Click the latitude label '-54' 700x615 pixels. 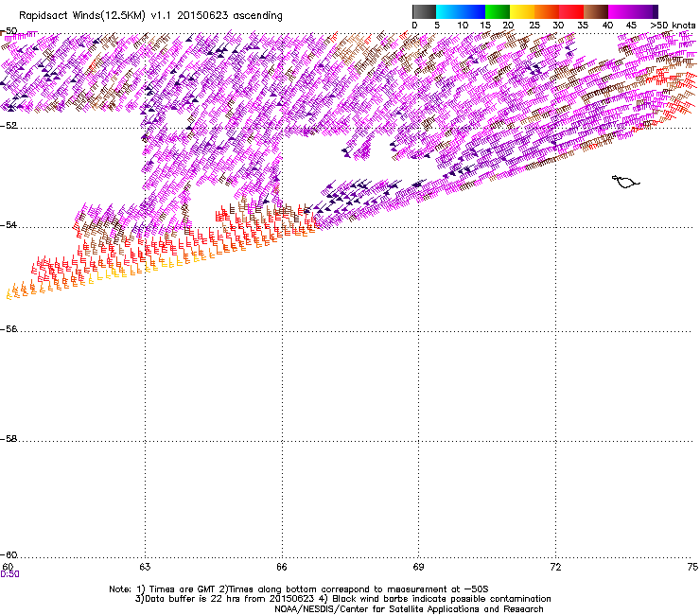point(9,224)
